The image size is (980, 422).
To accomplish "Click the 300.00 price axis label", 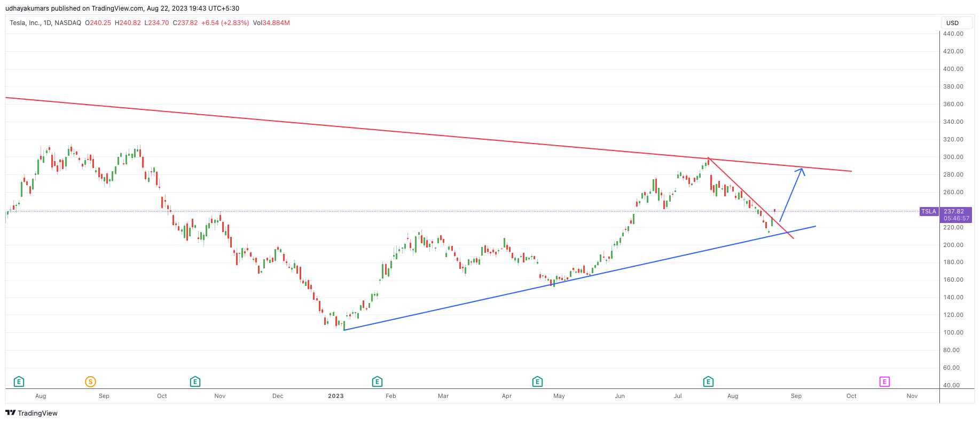I will coord(953,157).
